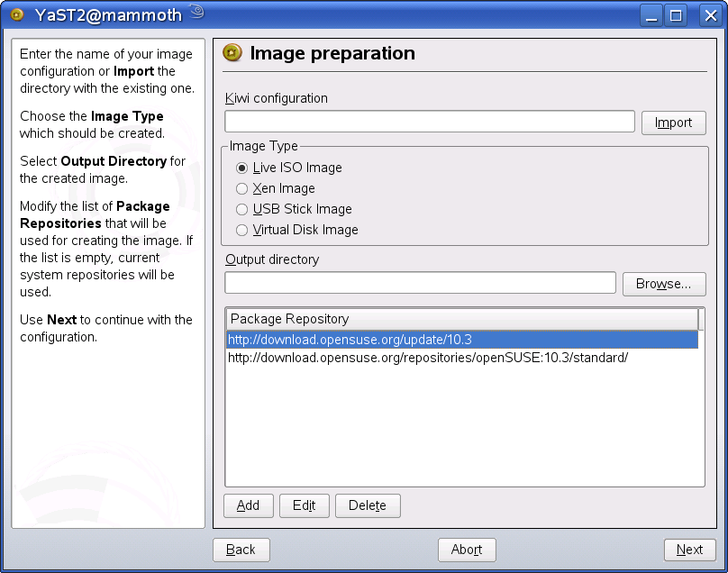Delete the selected repository

(x=367, y=505)
